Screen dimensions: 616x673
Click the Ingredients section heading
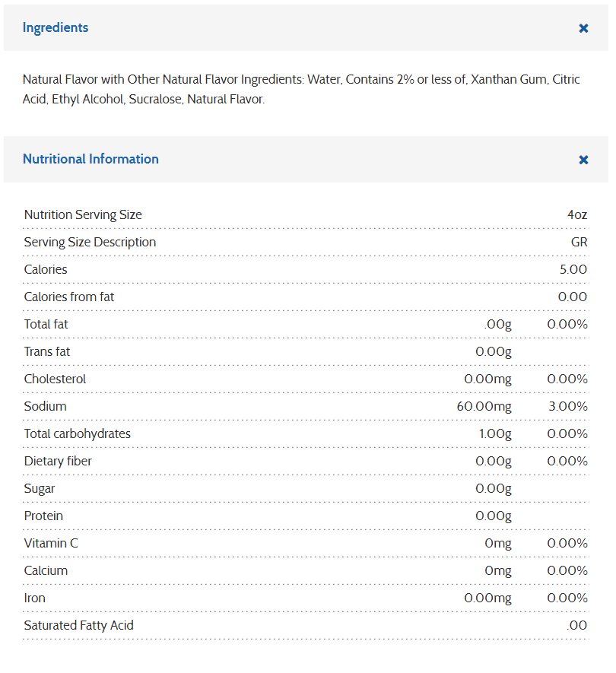click(56, 27)
